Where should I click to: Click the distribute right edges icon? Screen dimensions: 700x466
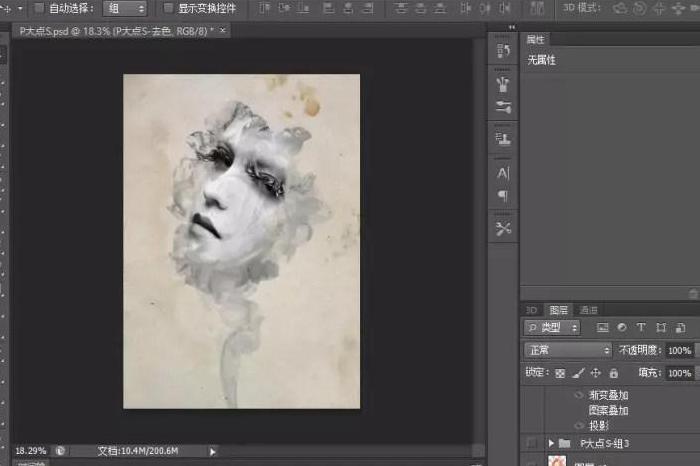click(504, 8)
